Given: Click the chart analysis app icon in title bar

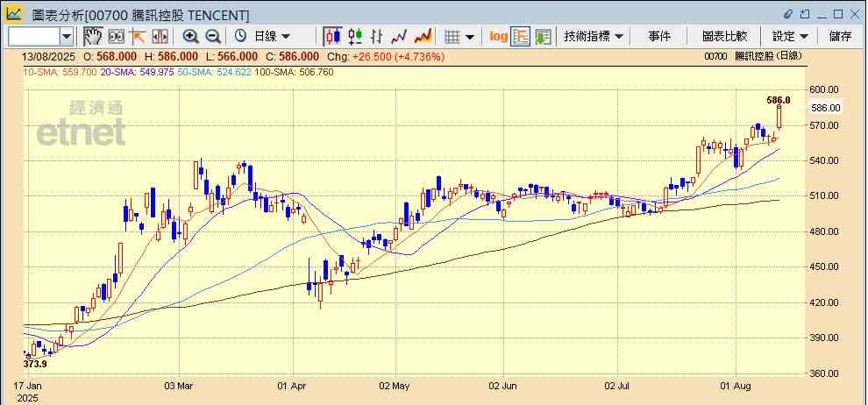Looking at the screenshot, I should coord(14,14).
